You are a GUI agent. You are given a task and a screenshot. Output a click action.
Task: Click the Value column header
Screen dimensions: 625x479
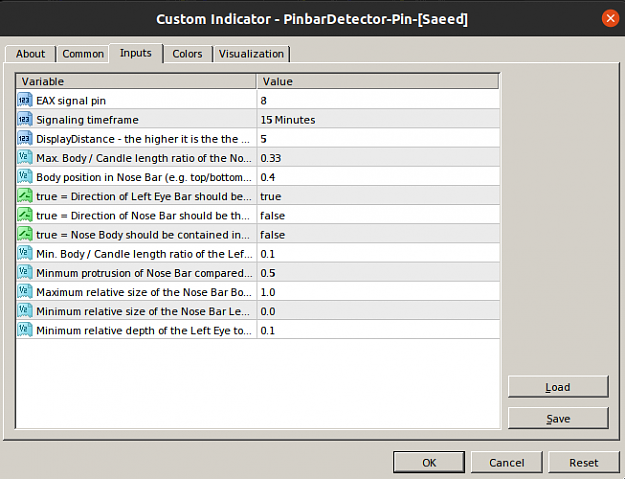click(x=378, y=81)
